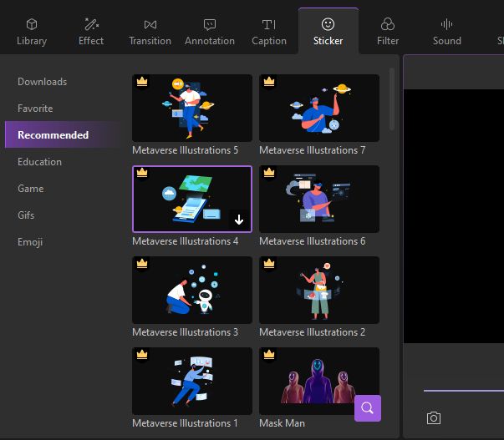Download Metaverse Illustrations 4 via arrow icon
Viewport: 504px width, 440px height.
[x=239, y=220]
